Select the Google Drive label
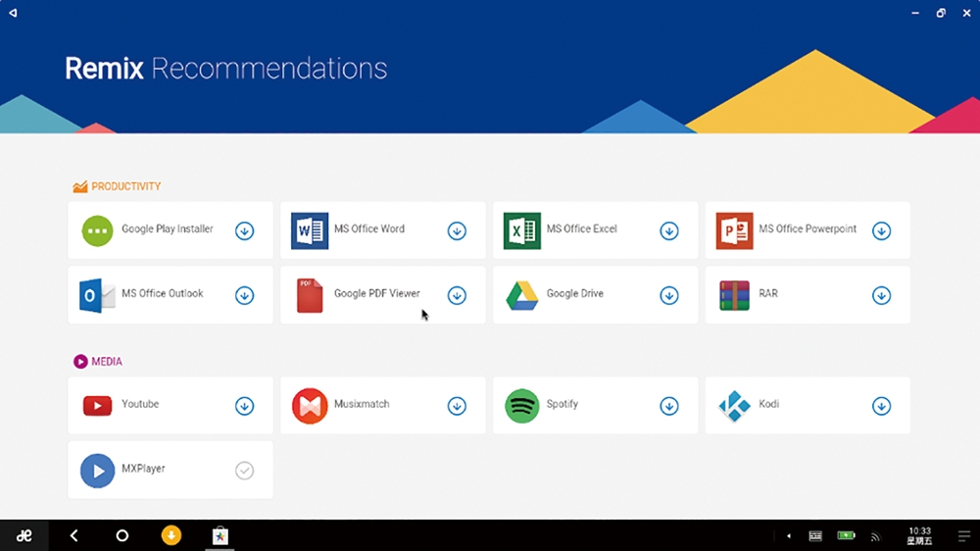 (x=575, y=293)
